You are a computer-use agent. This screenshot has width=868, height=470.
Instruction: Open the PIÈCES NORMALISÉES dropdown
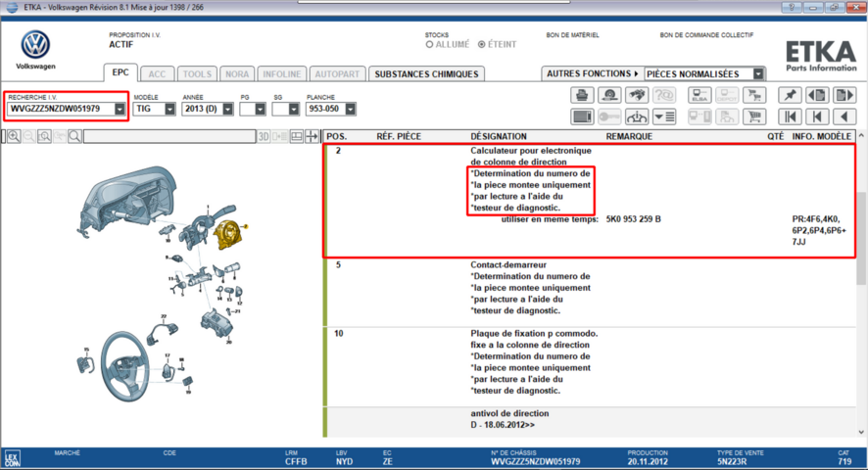click(x=758, y=73)
